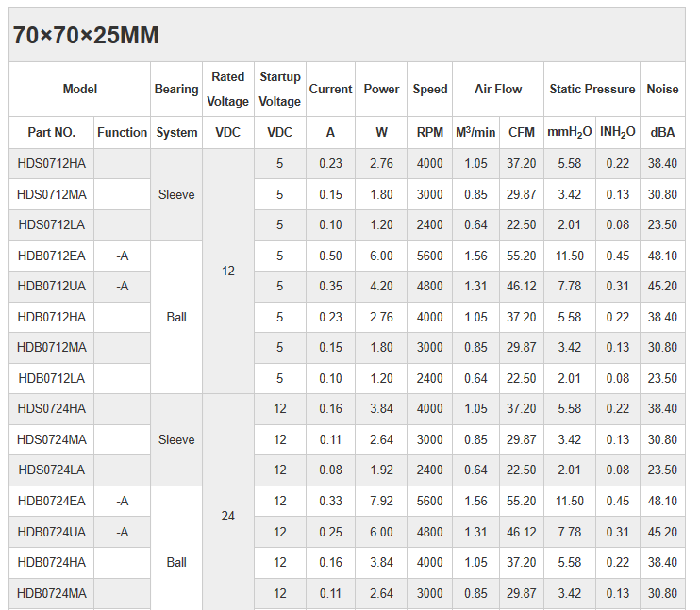Image resolution: width=700 pixels, height=610 pixels.
Task: Click the merged 12 VDC rated voltage cell
Action: pos(227,271)
